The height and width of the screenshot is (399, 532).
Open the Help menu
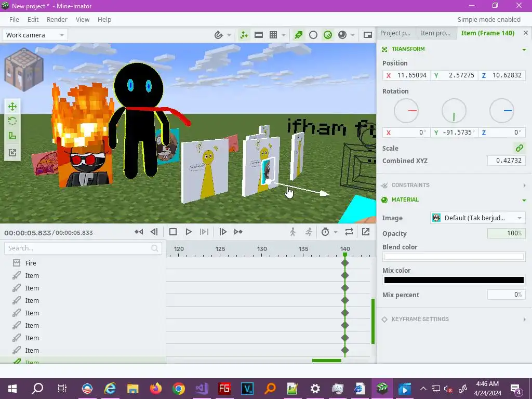point(104,19)
